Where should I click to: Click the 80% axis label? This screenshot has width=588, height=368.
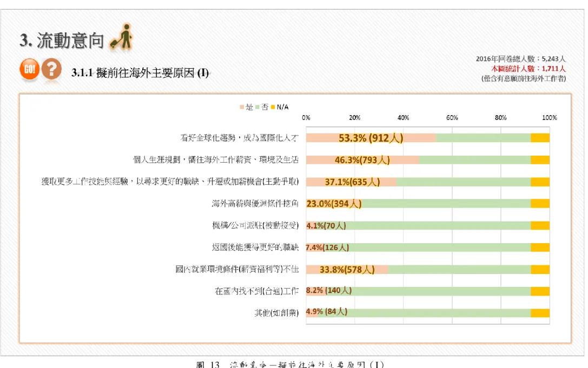point(500,118)
